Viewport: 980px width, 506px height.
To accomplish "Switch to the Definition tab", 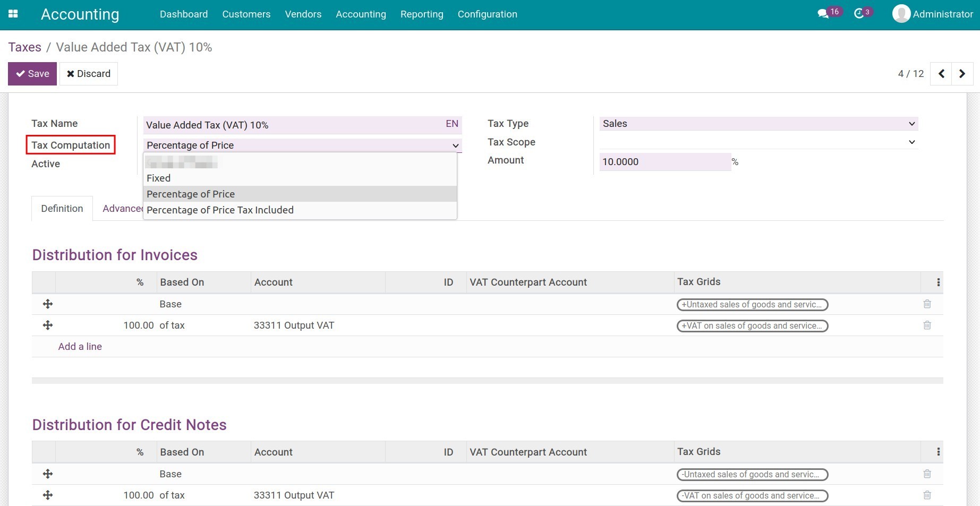I will pos(62,209).
